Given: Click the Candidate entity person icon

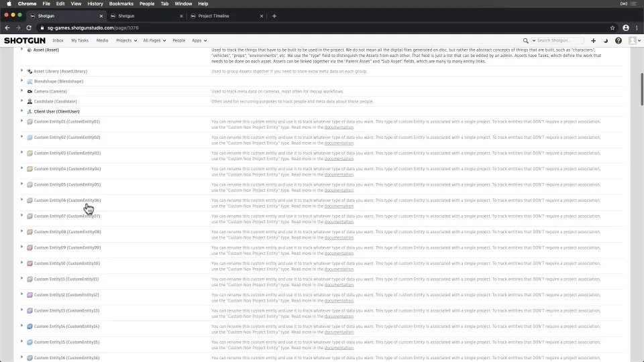Looking at the screenshot, I should click(x=30, y=101).
